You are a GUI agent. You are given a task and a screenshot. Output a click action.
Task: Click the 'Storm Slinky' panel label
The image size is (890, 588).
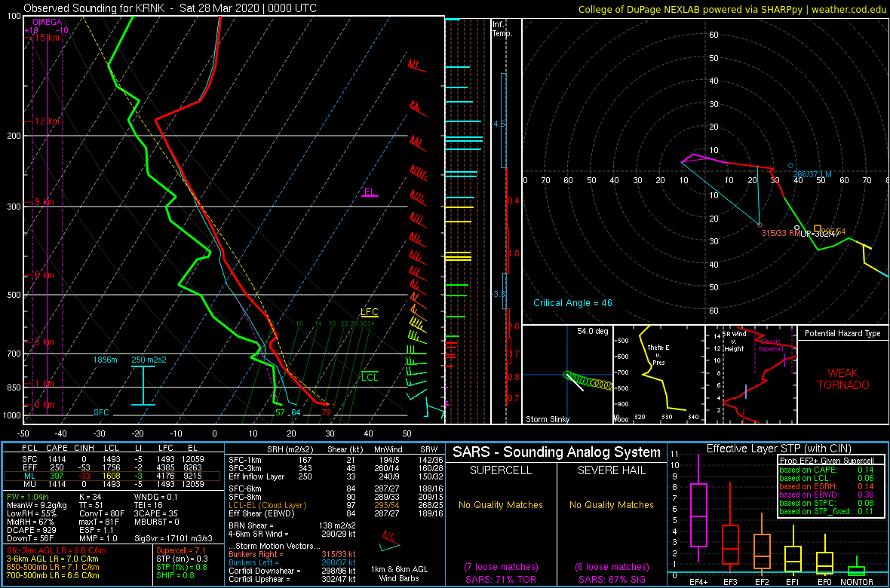[548, 419]
